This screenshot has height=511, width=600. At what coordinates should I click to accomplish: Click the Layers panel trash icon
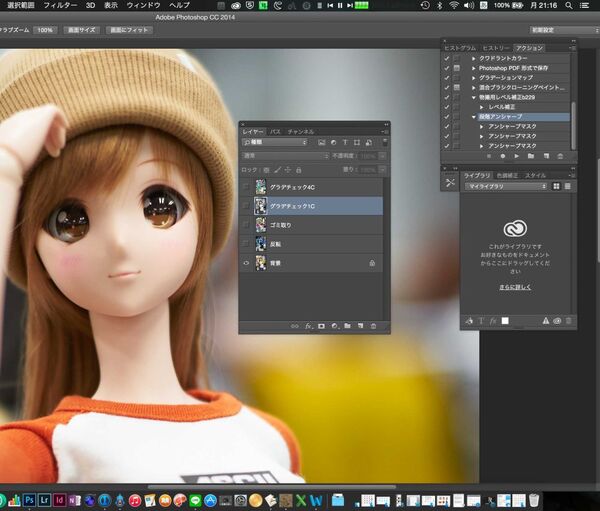373,326
